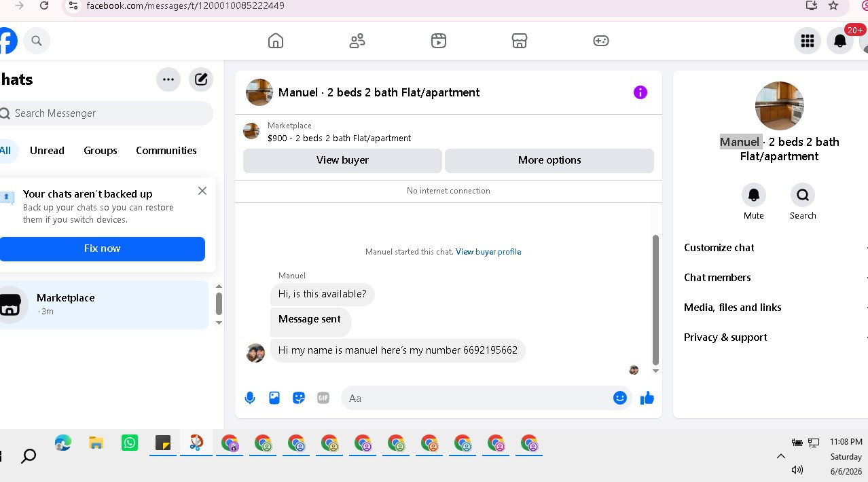This screenshot has width=868, height=482.
Task: Choose a sticker icon
Action: click(x=299, y=398)
